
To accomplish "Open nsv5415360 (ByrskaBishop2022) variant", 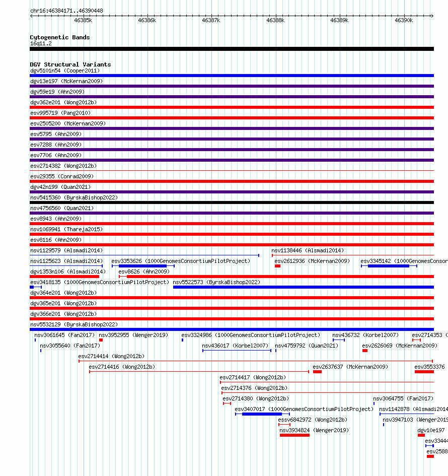I will click(x=74, y=197).
